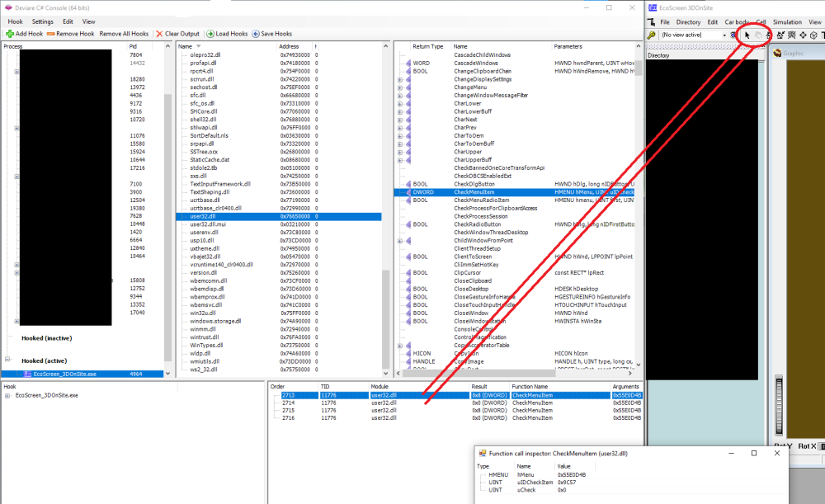Expand the ChildWindowFromPoint function node
Screen dimensions: 825x504
click(400, 241)
